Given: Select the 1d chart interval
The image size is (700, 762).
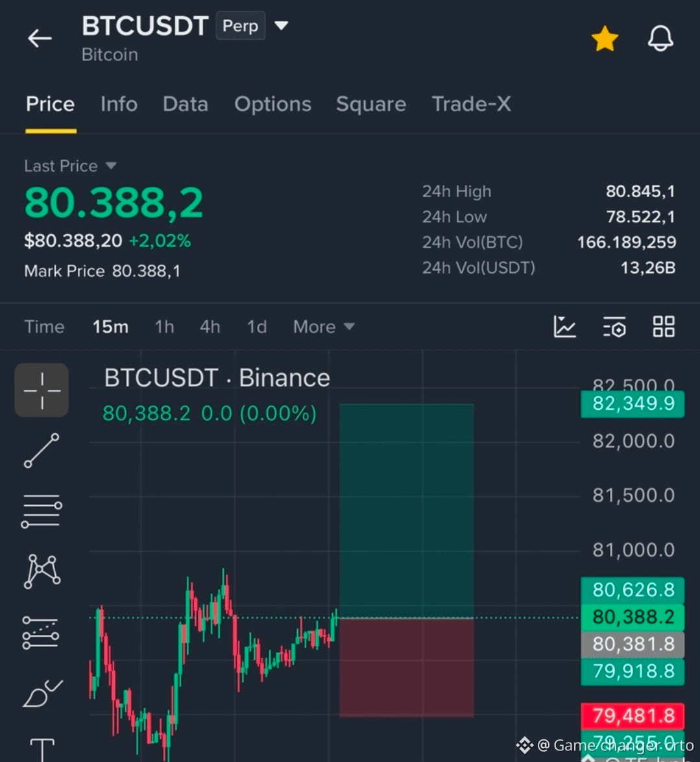Looking at the screenshot, I should click(257, 327).
